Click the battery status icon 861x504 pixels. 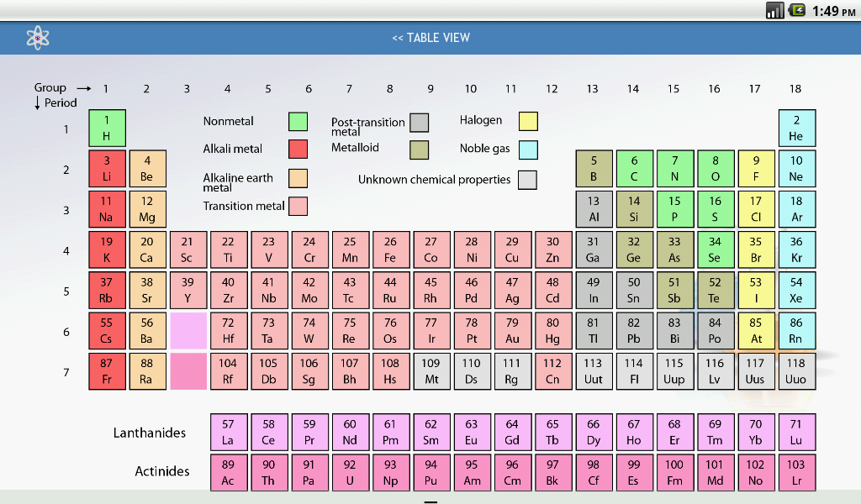pyautogui.click(x=798, y=11)
